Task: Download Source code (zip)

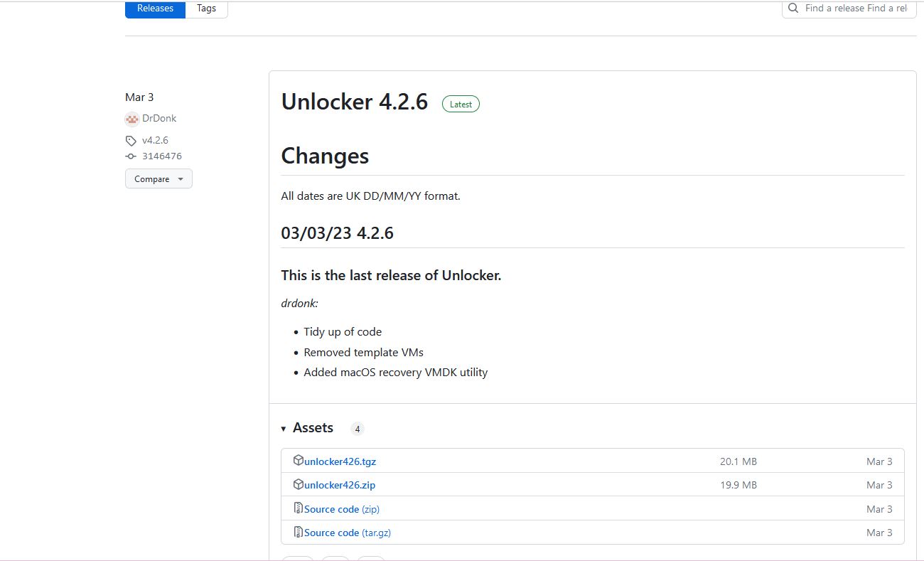Action: [342, 509]
